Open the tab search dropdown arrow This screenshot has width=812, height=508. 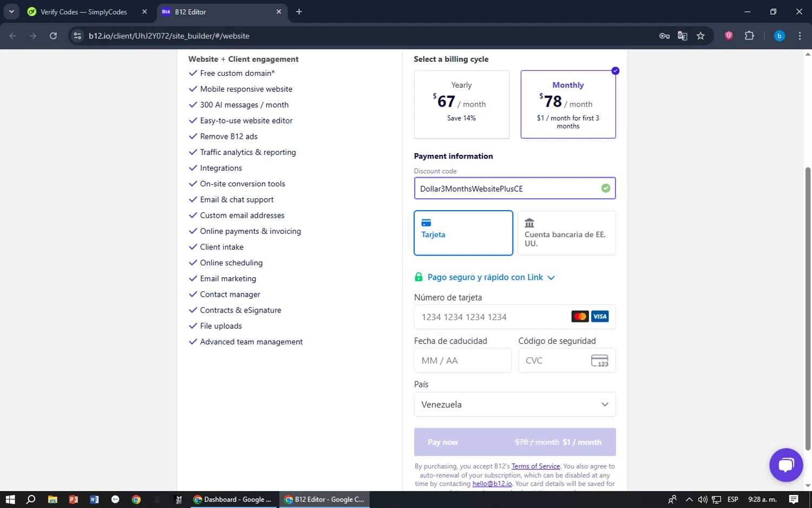[11, 11]
